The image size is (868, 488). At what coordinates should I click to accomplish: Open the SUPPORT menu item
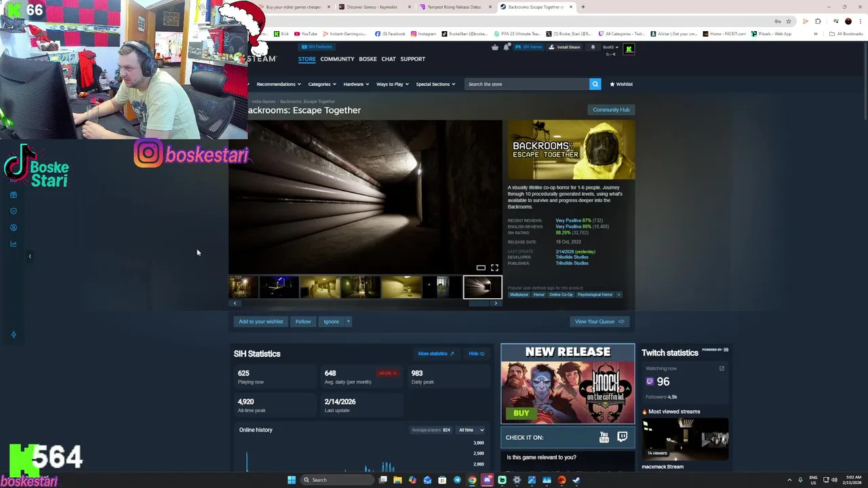click(412, 59)
